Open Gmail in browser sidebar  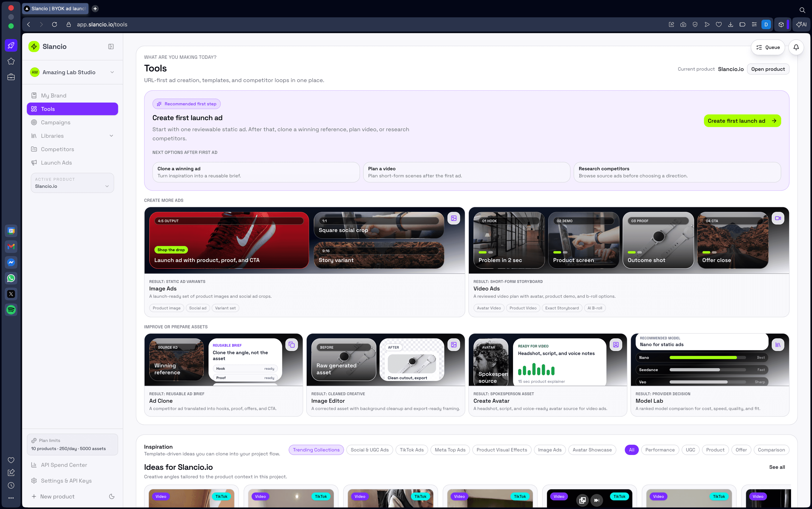click(x=11, y=246)
